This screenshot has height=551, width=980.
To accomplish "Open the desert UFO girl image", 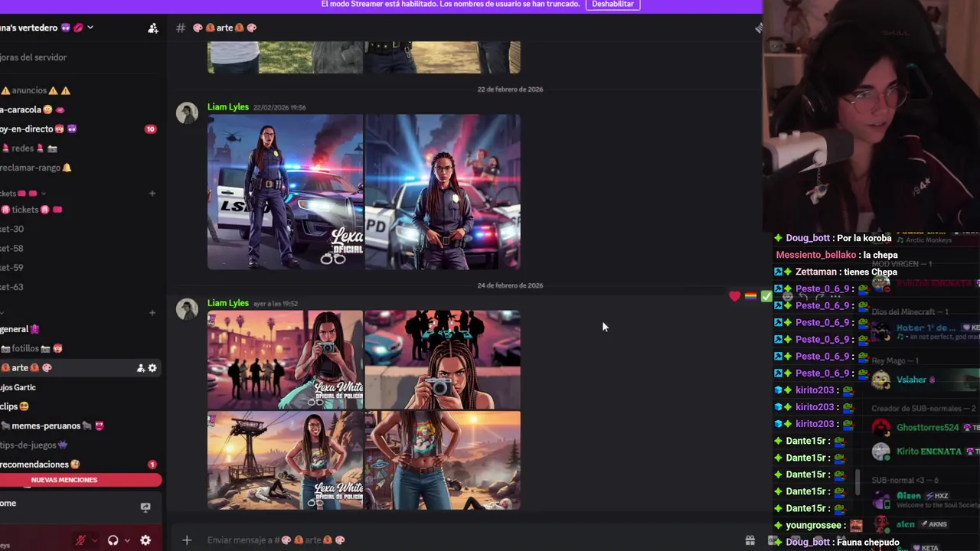I will (x=443, y=461).
